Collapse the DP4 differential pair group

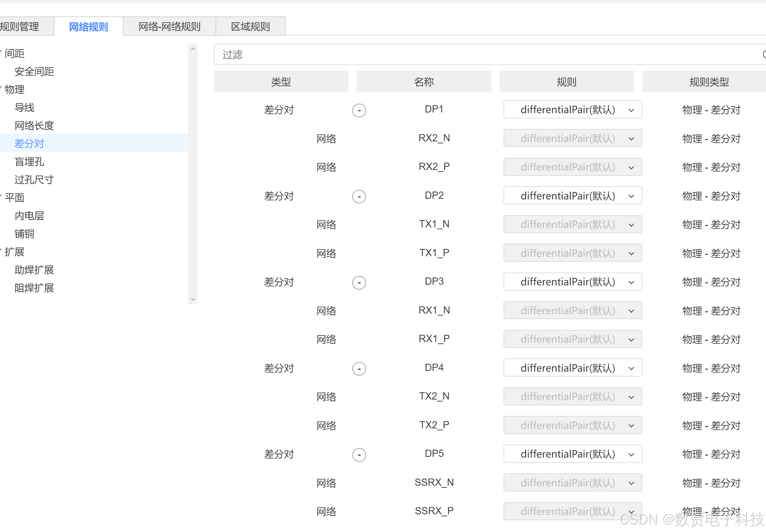point(359,369)
